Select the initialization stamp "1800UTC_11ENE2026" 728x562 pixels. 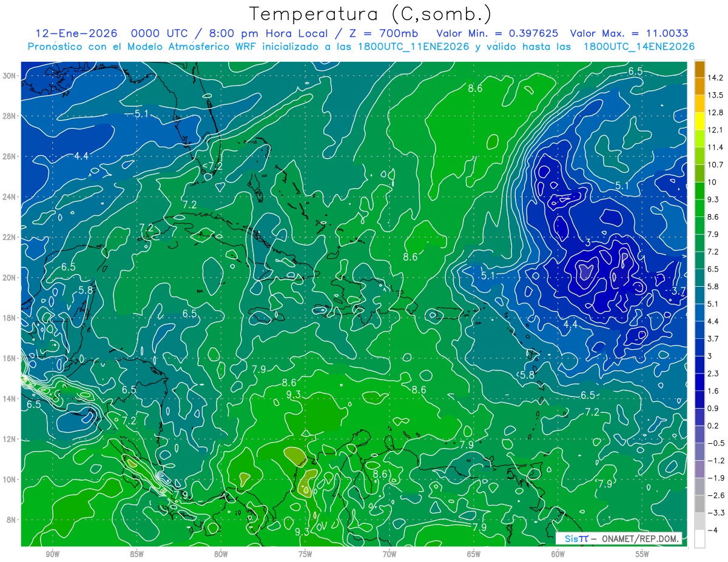(411, 47)
